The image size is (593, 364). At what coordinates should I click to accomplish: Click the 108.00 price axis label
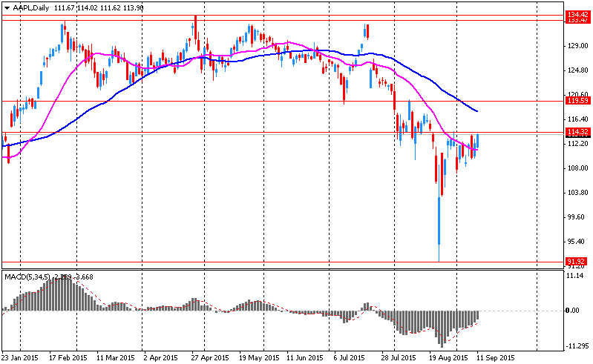pyautogui.click(x=577, y=168)
